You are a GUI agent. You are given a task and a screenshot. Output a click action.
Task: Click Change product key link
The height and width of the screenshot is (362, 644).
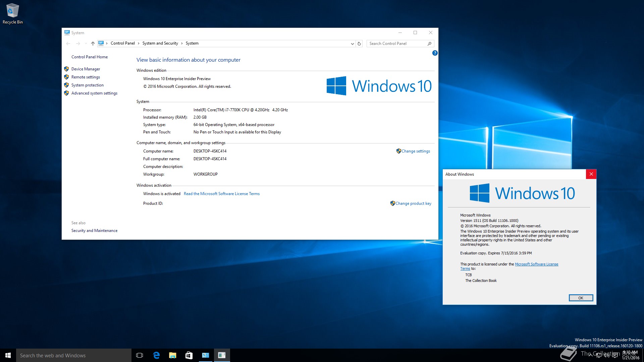tap(413, 203)
